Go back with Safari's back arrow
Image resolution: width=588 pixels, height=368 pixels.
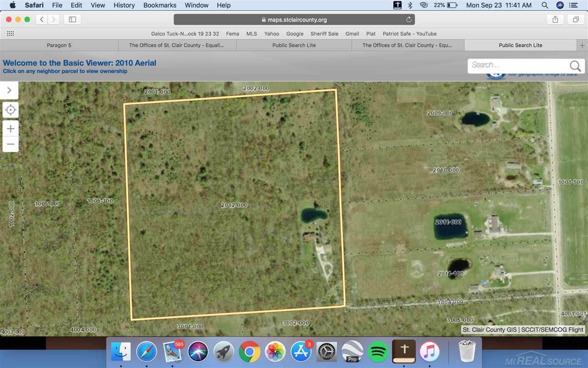pyautogui.click(x=42, y=19)
